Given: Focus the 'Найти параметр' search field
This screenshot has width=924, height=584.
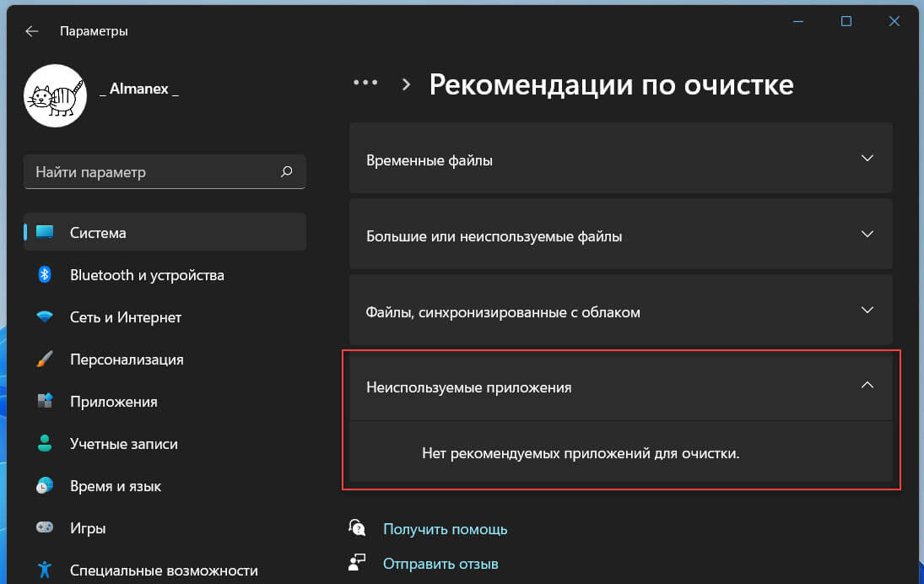Looking at the screenshot, I should click(x=165, y=172).
